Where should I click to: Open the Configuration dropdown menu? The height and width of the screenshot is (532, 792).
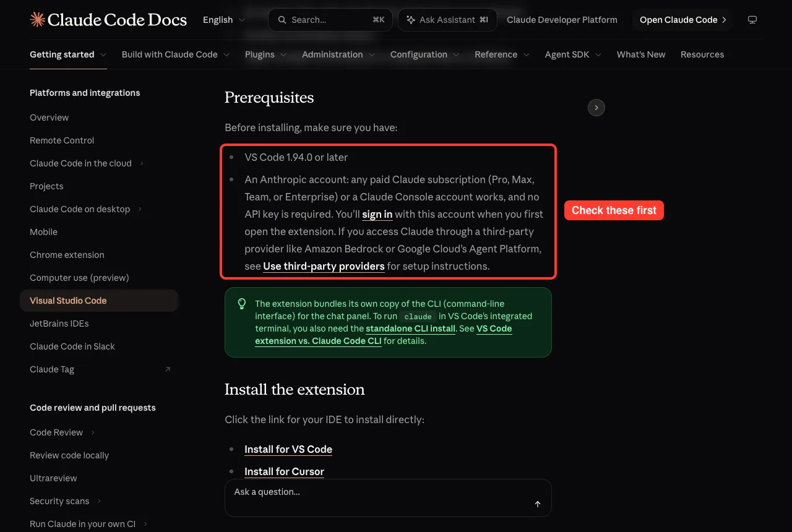pos(425,54)
